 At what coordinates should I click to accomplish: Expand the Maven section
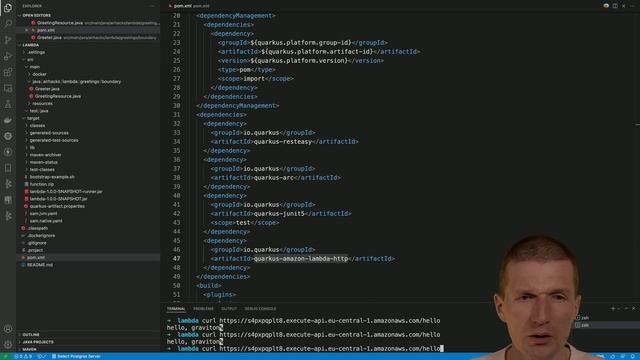pos(29,349)
